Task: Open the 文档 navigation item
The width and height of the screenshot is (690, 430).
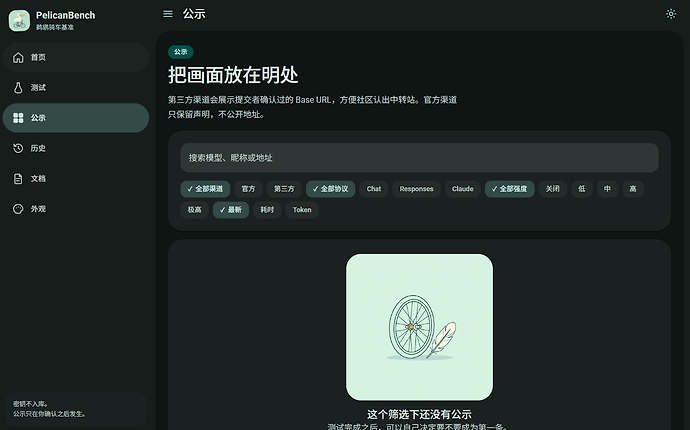Action: 76,179
